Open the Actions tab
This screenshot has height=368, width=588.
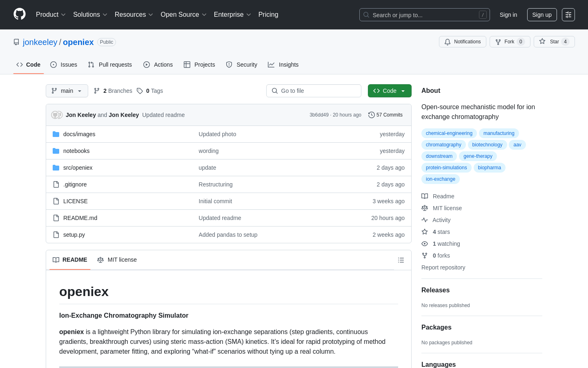[158, 65]
